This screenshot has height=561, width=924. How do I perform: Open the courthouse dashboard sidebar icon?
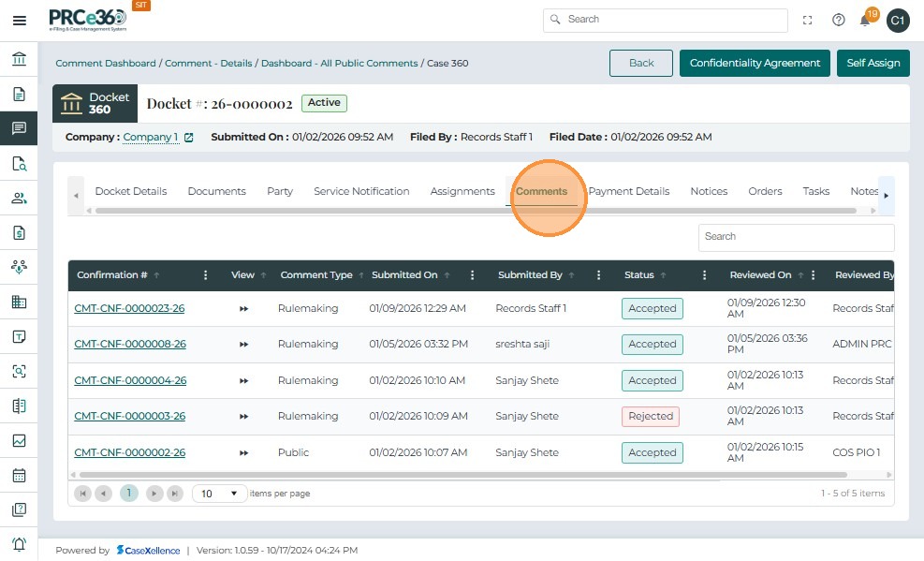click(x=19, y=60)
